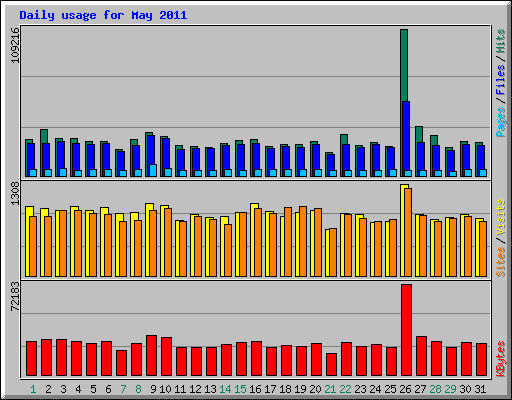This screenshot has height=400, width=512.
Task: Click the chart title 'Daily usage for May 2011'
Action: [103, 15]
